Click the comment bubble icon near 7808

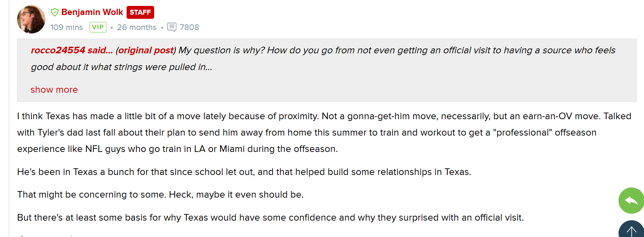coord(172,27)
